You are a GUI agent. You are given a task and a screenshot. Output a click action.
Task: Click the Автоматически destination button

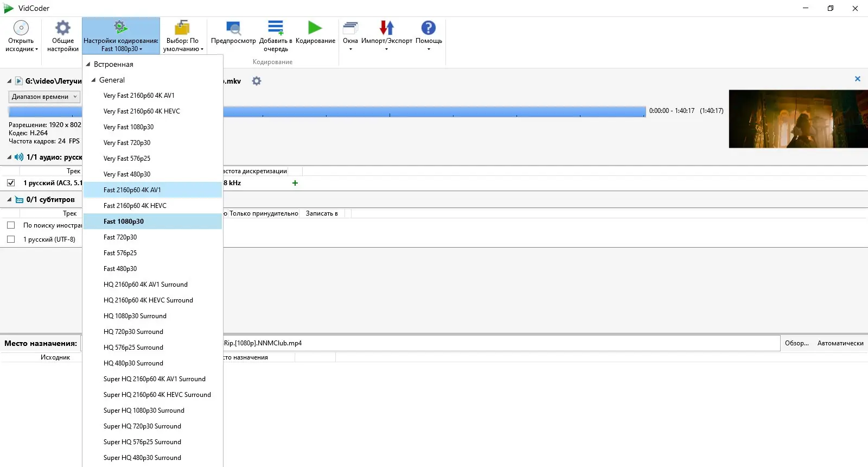[x=840, y=343]
